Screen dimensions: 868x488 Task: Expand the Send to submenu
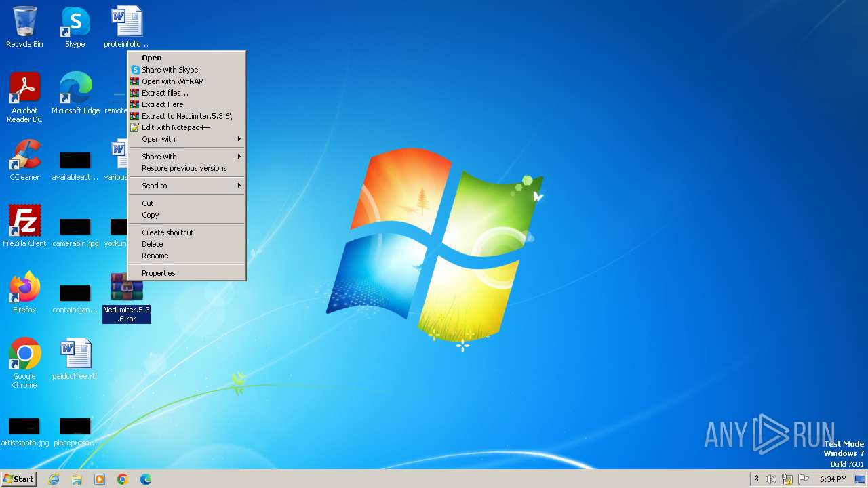click(186, 186)
